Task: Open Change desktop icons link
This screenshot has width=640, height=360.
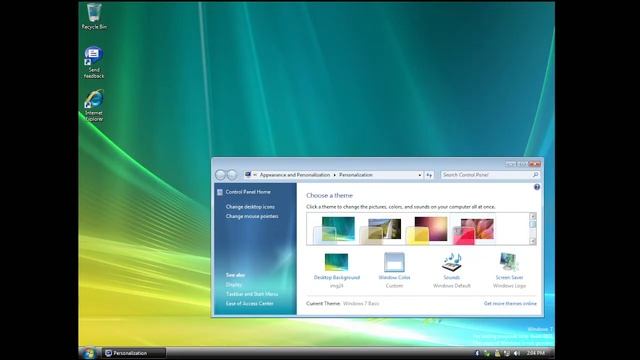Action: pos(250,207)
